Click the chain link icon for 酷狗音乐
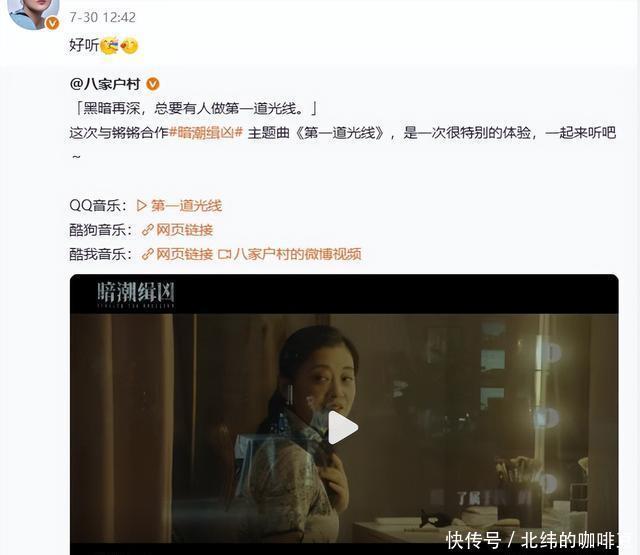640x555 pixels. tap(147, 230)
